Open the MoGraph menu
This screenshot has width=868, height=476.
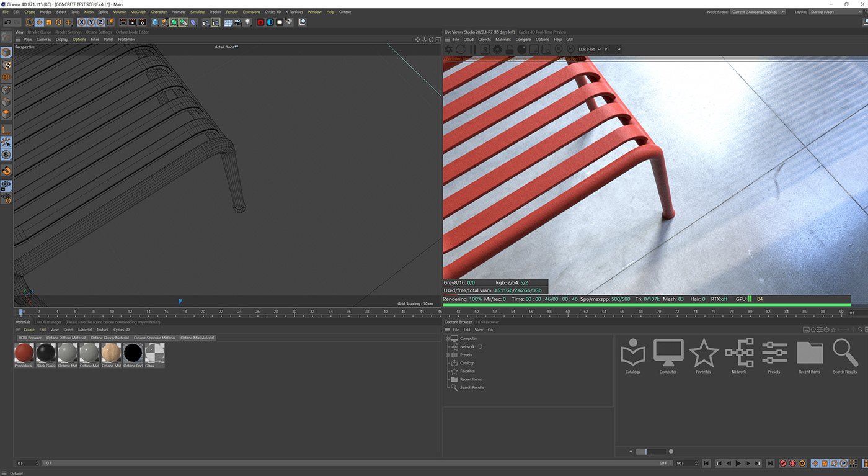138,12
